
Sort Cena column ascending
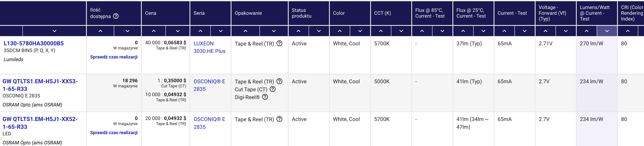pos(153,31)
